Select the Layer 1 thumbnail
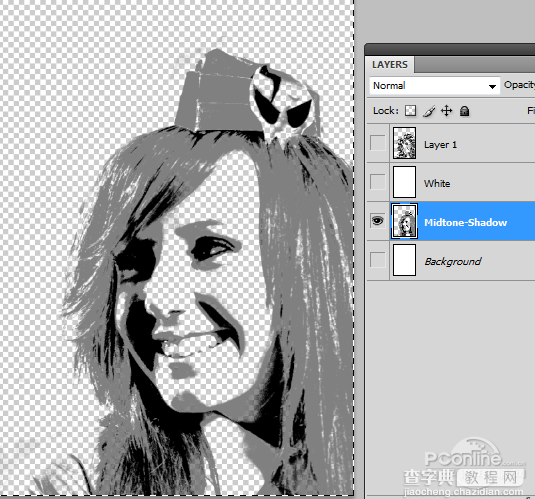Screen dimensions: 535x499 (x=404, y=143)
